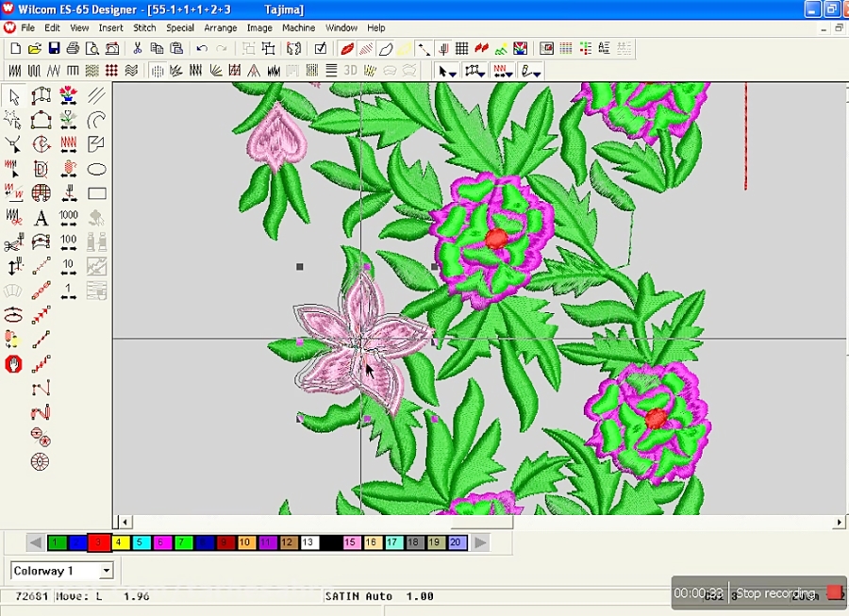Save the embroidery design with the disk icon
The width and height of the screenshot is (849, 616).
(53, 48)
